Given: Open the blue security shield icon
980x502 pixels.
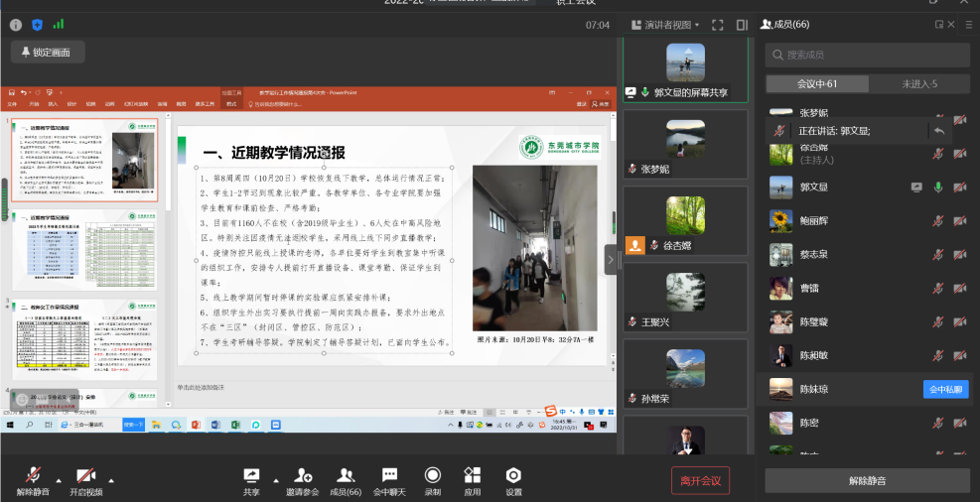Looking at the screenshot, I should click(x=38, y=25).
